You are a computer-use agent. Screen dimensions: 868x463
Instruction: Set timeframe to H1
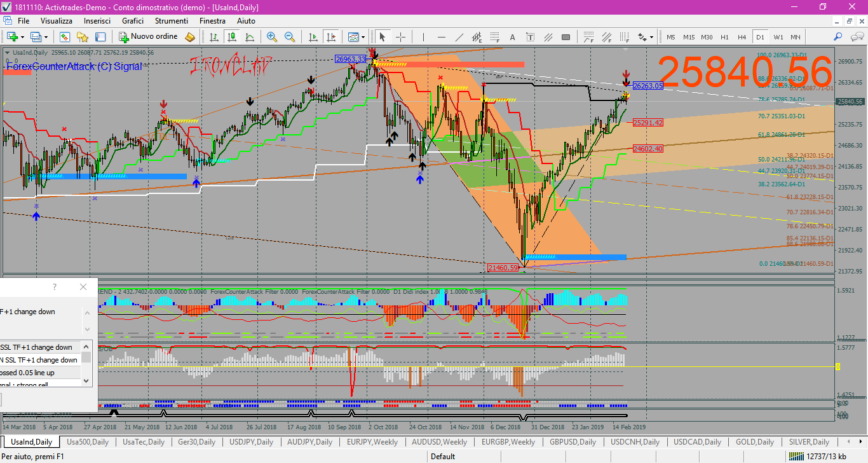[724, 37]
